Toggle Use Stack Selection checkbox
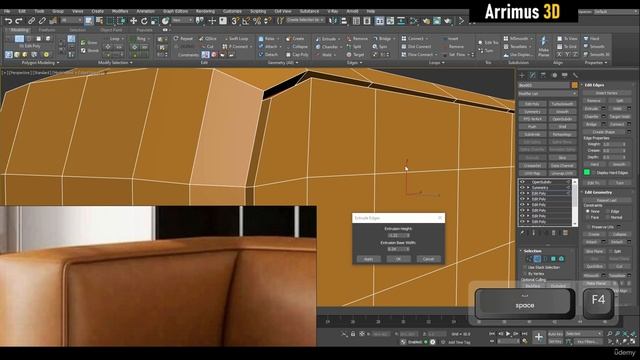This screenshot has width=640, height=360. [x=524, y=267]
